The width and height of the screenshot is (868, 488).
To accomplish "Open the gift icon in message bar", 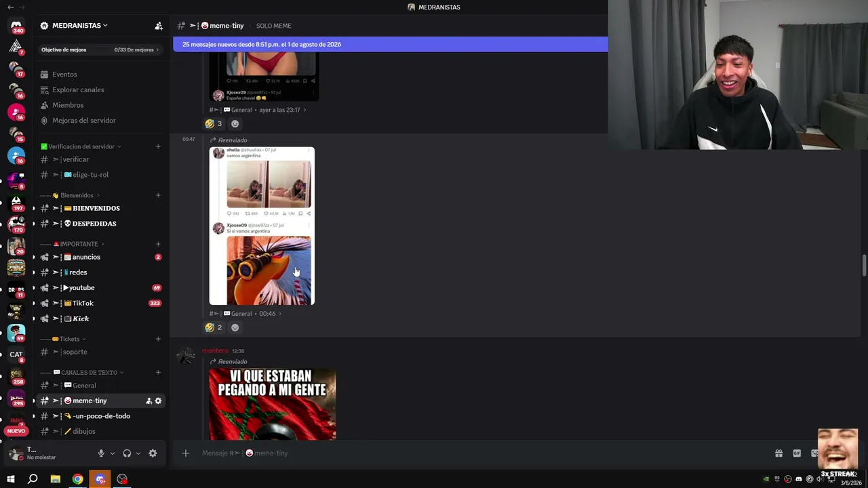I will coord(778,453).
